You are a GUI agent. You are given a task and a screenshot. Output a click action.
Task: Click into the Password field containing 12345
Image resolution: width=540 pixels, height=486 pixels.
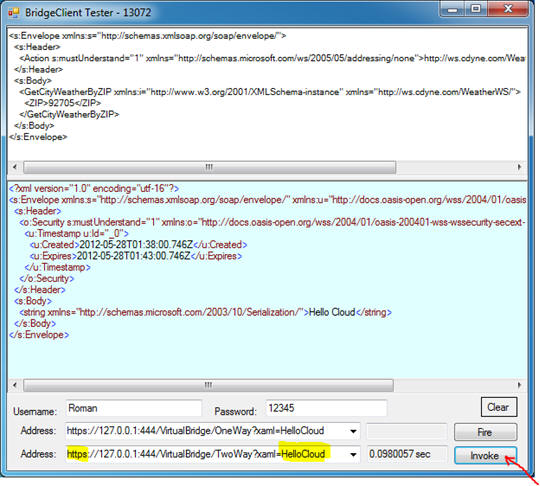(326, 409)
